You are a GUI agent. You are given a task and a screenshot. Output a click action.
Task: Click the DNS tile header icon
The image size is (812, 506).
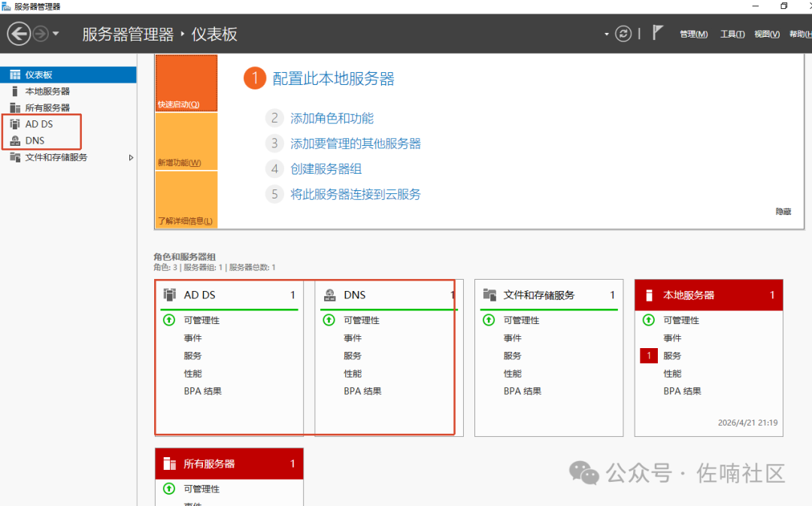pyautogui.click(x=329, y=295)
